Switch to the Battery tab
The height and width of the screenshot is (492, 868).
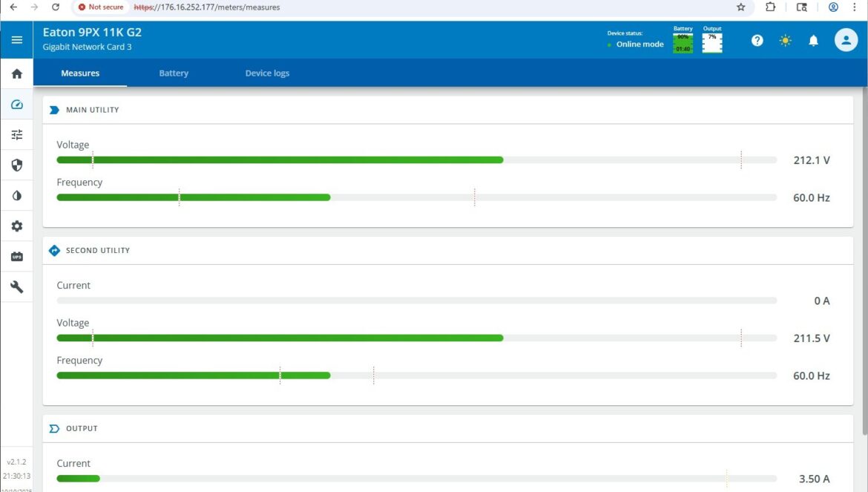174,73
